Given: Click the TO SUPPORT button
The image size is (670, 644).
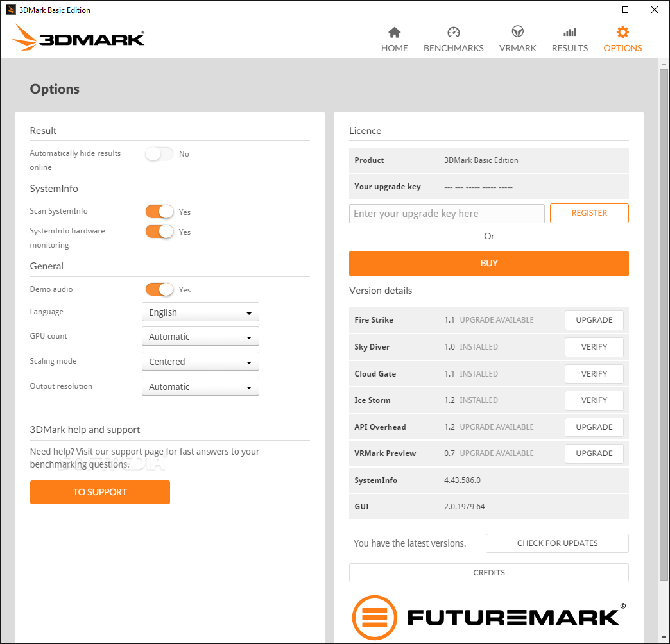Looking at the screenshot, I should 100,492.
